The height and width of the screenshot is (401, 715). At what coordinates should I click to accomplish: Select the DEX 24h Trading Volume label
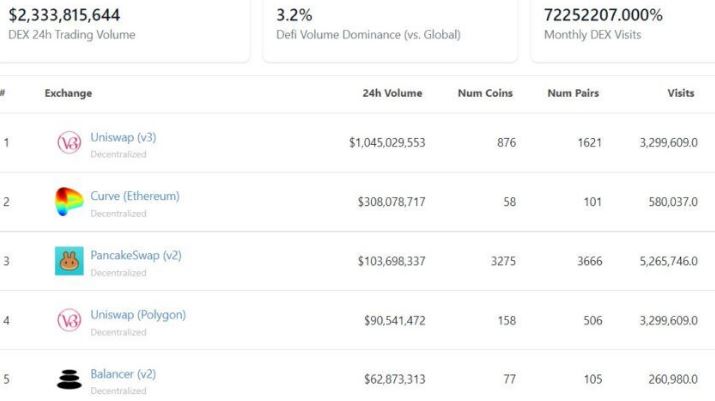pos(72,35)
